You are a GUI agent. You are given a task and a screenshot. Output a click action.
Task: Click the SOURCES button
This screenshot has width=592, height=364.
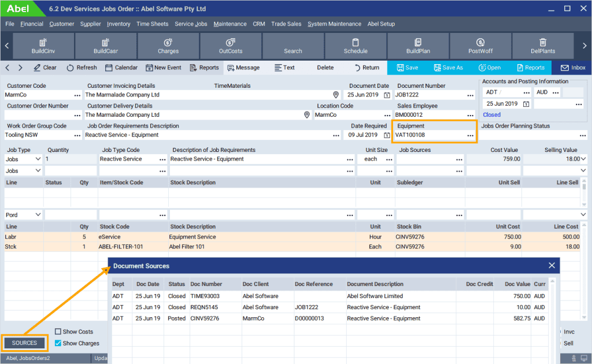[24, 343]
